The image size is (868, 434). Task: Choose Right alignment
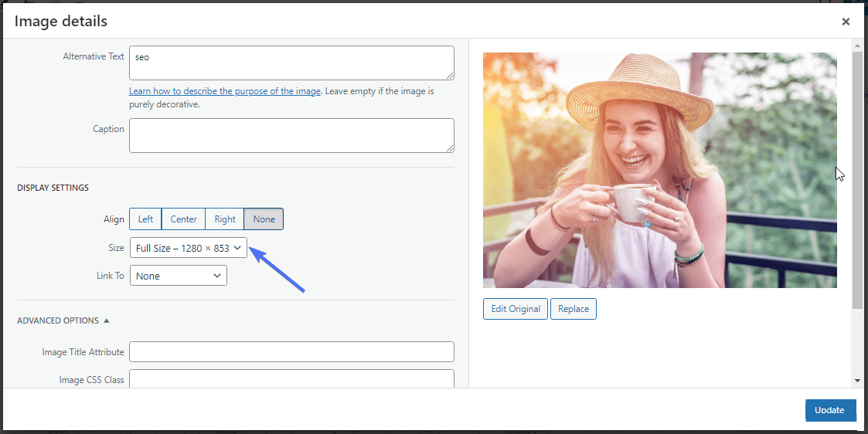click(x=225, y=219)
